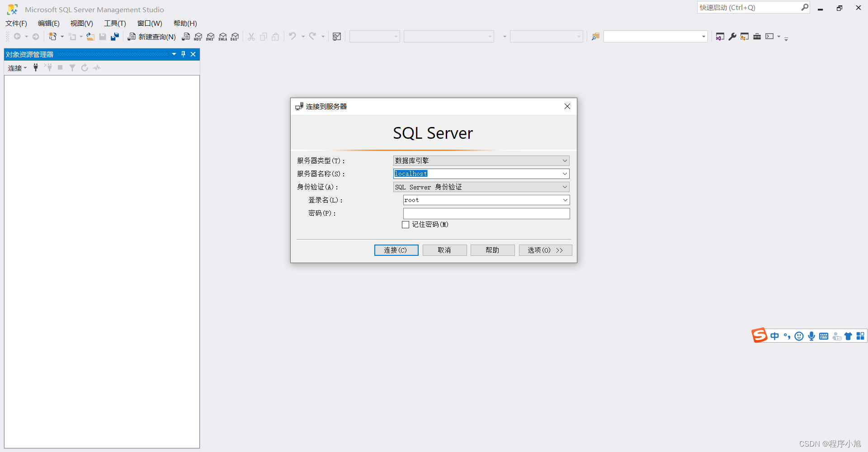Click the Open File folder icon
This screenshot has width=868, height=452.
[90, 37]
